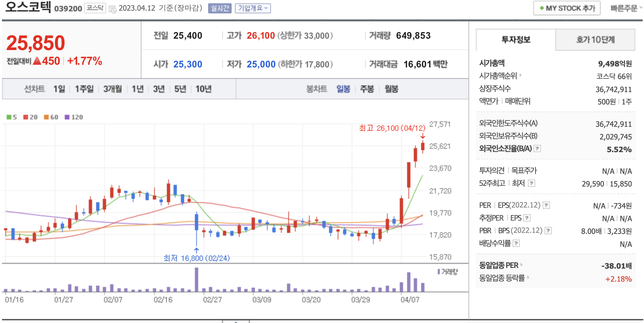Click the 빠른주문 link

coord(624,8)
